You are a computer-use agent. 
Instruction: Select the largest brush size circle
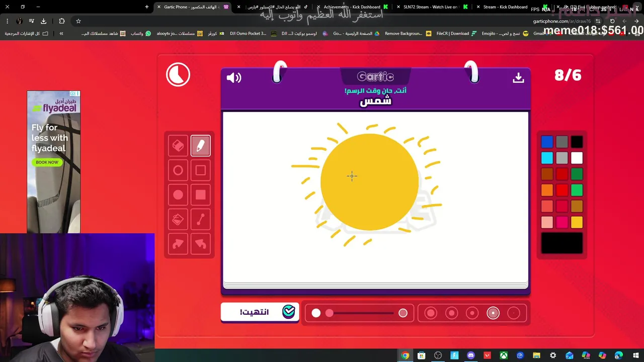click(431, 313)
